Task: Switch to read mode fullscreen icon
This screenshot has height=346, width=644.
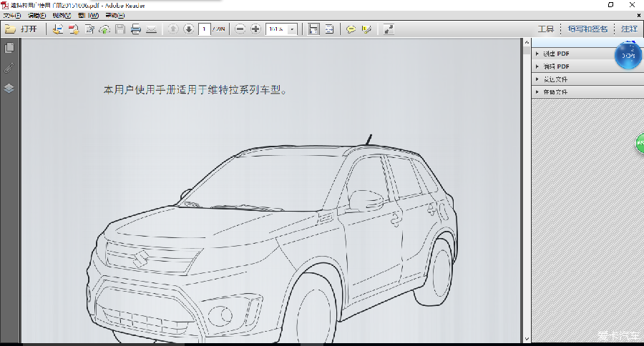Action: tap(389, 29)
